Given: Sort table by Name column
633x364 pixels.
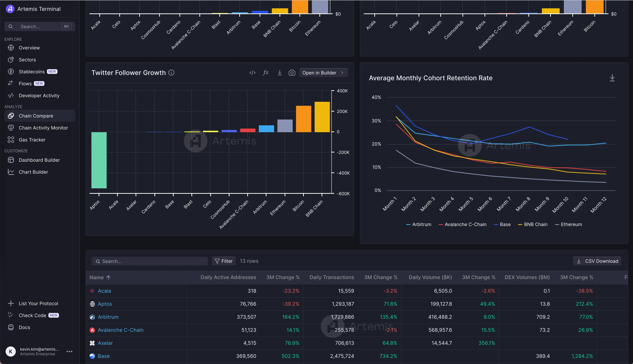Looking at the screenshot, I should tap(100, 277).
